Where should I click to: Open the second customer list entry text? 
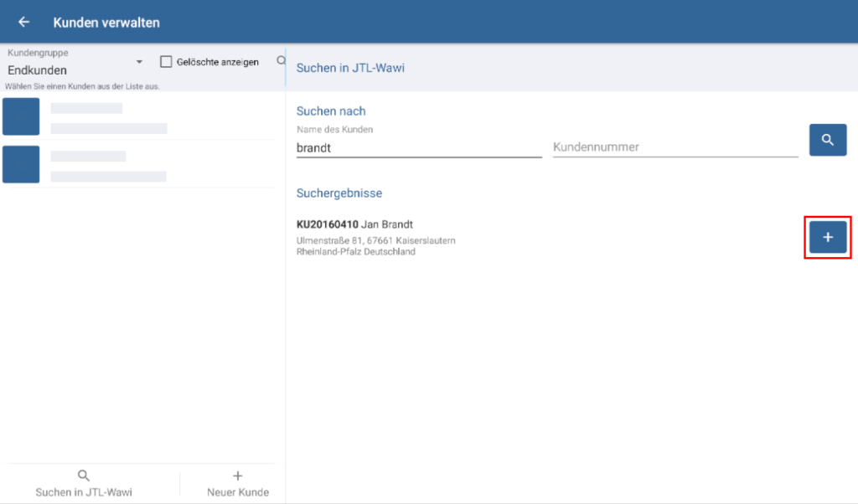click(109, 166)
